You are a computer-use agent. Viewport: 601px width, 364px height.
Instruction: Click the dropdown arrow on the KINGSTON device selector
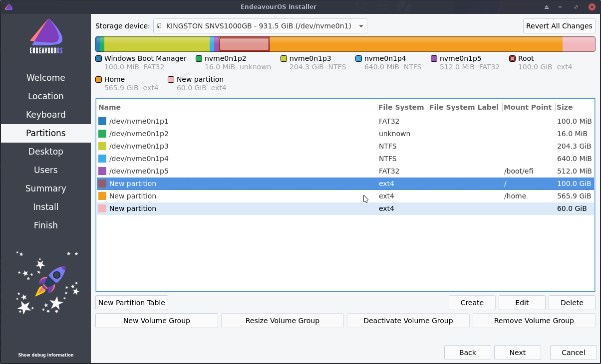[361, 26]
